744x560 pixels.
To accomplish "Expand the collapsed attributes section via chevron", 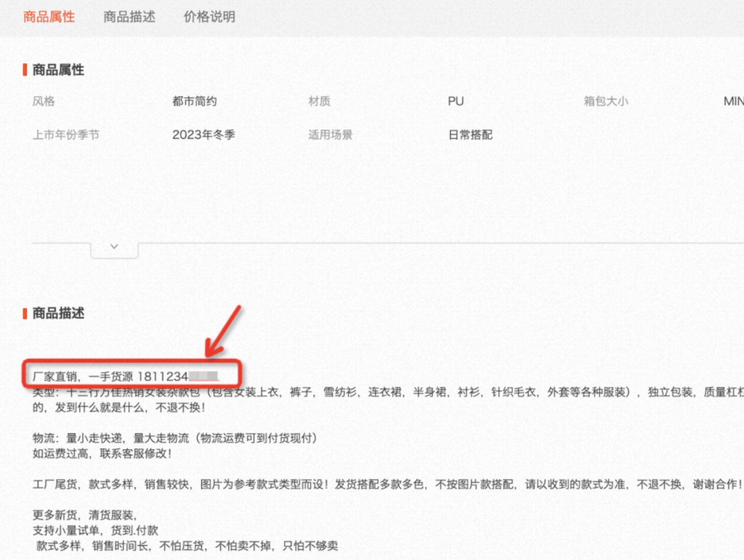I will [114, 246].
